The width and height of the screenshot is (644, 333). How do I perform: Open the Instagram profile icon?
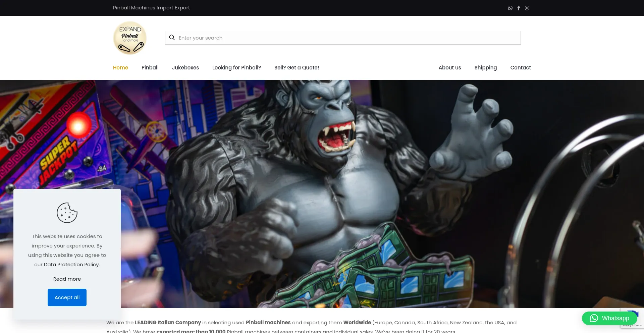[527, 8]
